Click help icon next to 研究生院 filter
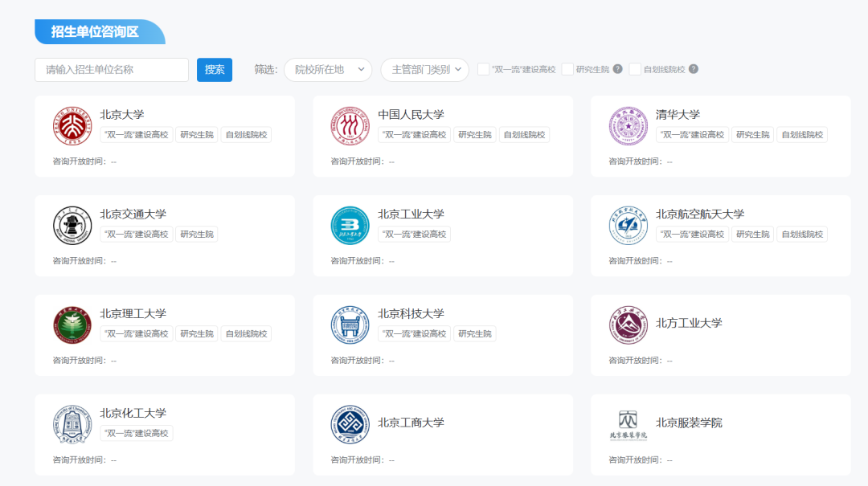This screenshot has height=486, width=868. click(618, 69)
